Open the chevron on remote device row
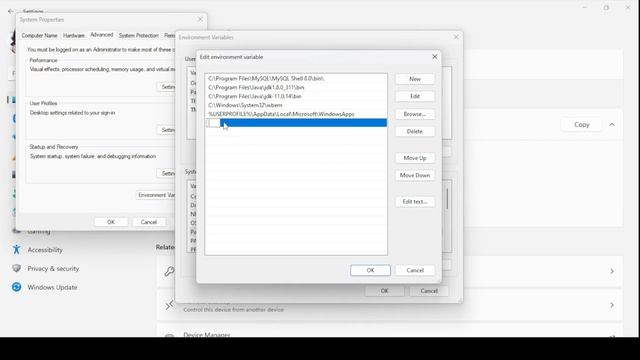 point(612,305)
